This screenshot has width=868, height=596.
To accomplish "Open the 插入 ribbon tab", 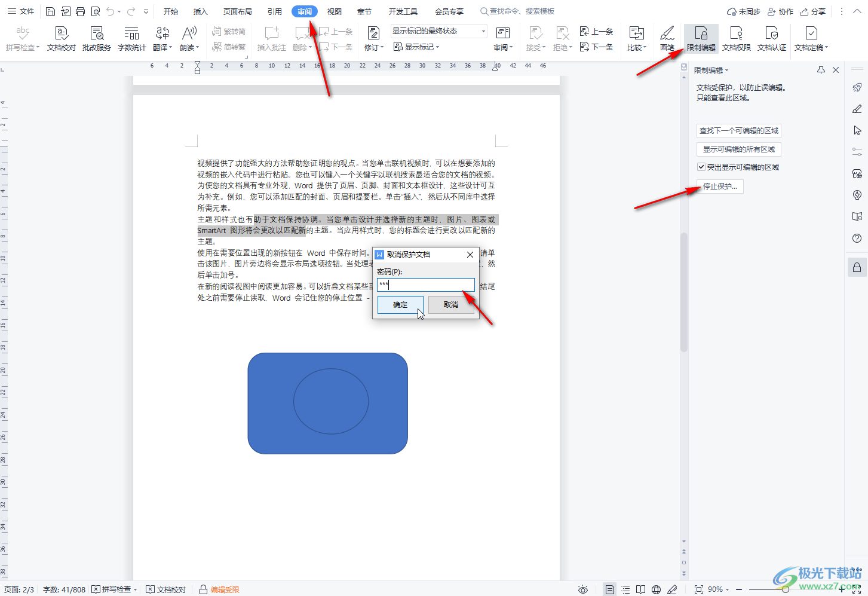I will coord(201,11).
